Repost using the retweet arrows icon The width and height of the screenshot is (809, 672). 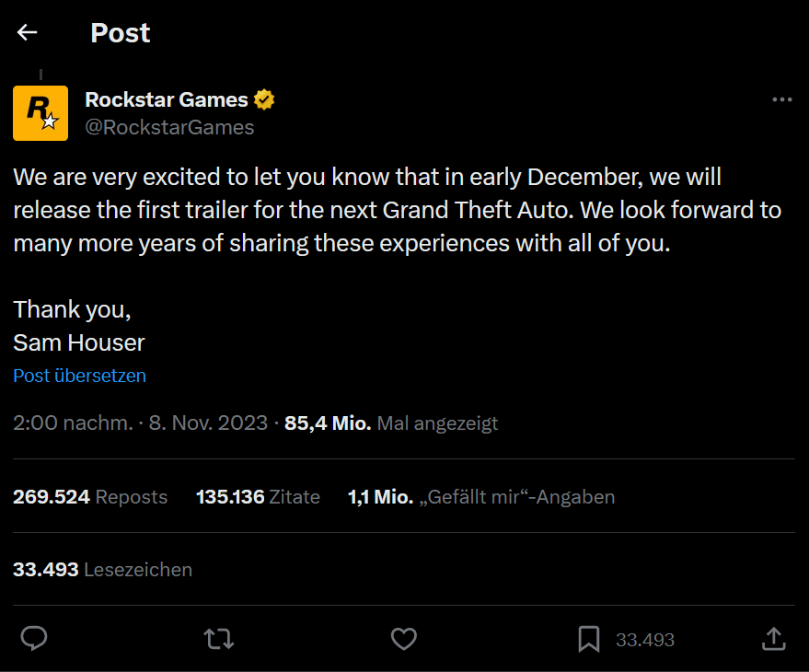(x=219, y=639)
